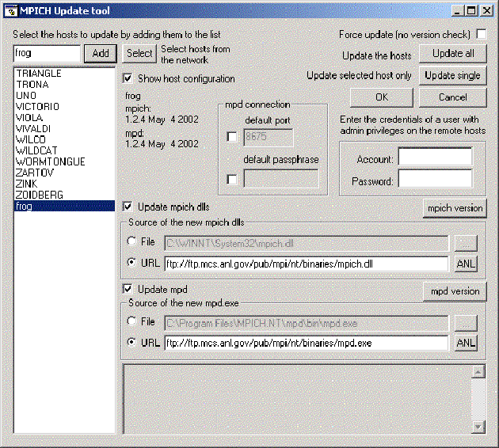Click the mpich.dll File path field
This screenshot has height=448, width=499.
307,244
